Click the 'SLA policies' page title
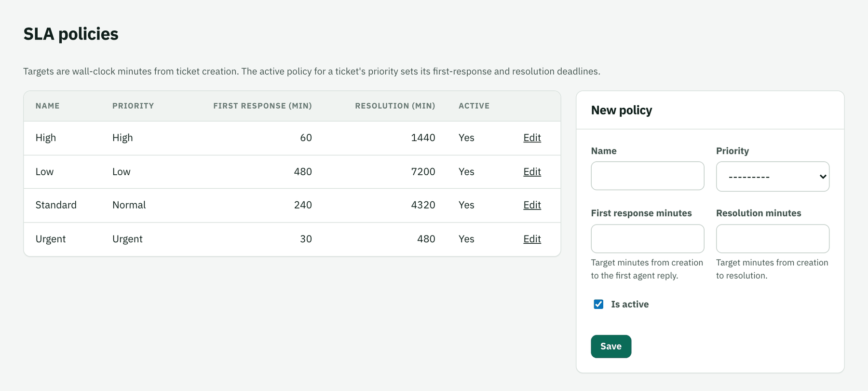The width and height of the screenshot is (868, 391). [x=71, y=34]
